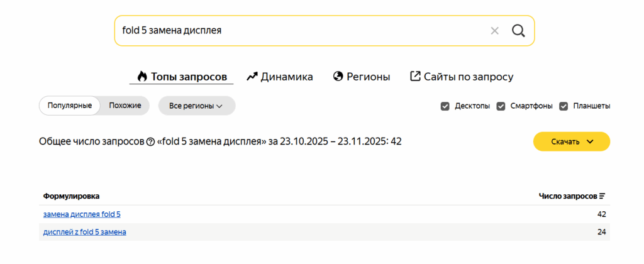Click the external link icon for Сайты по запросу
Screen dimensions: 644x264
click(x=415, y=77)
